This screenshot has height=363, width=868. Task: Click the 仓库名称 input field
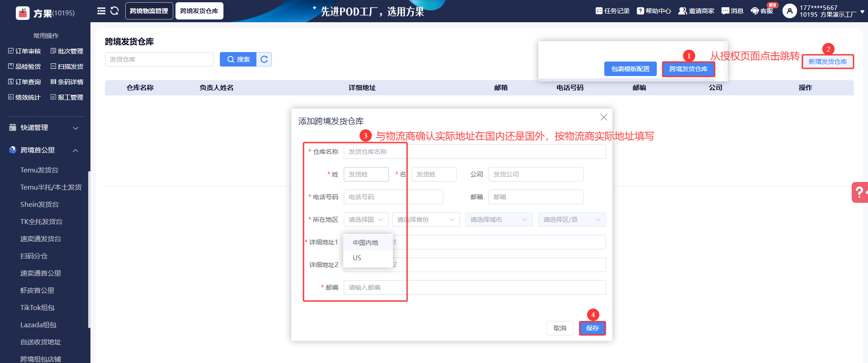tap(474, 152)
